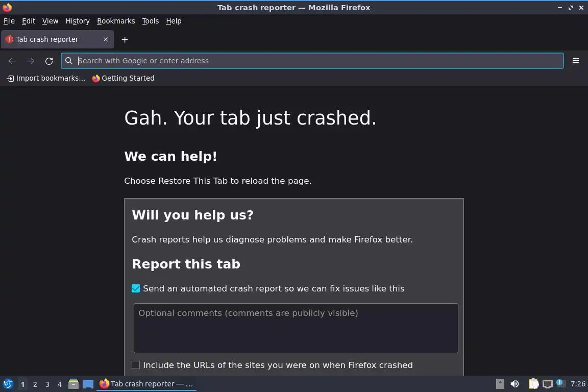Open the Edit menu
Screen dimensions: 588x392
point(29,21)
